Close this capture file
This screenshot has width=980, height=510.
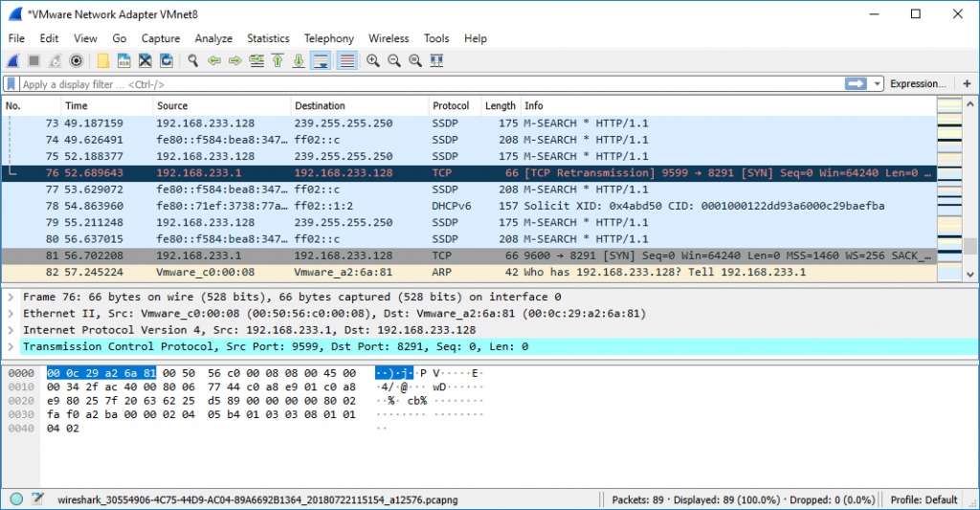145,60
